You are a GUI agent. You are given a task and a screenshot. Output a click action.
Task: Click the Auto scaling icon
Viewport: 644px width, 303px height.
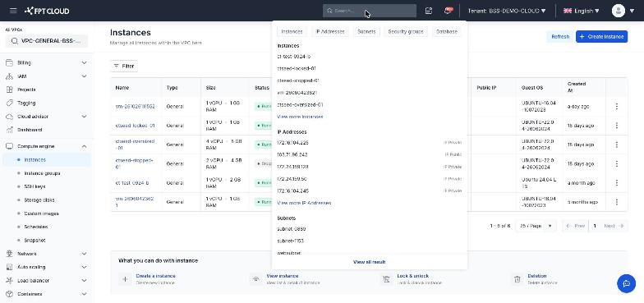pyautogui.click(x=10, y=267)
